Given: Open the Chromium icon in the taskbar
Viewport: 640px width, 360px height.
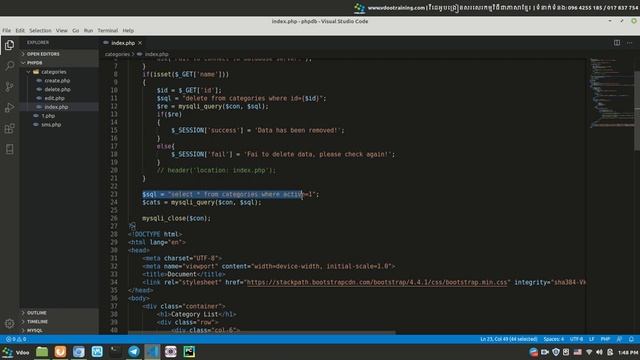Looking at the screenshot, I should [x=78, y=352].
